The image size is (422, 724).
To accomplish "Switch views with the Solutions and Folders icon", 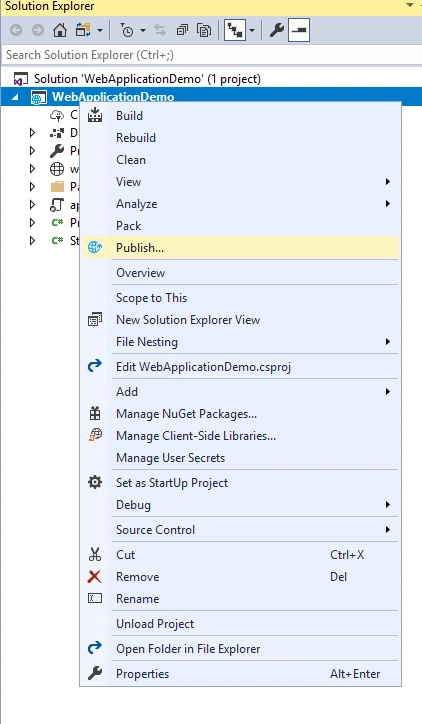I will (x=83, y=30).
